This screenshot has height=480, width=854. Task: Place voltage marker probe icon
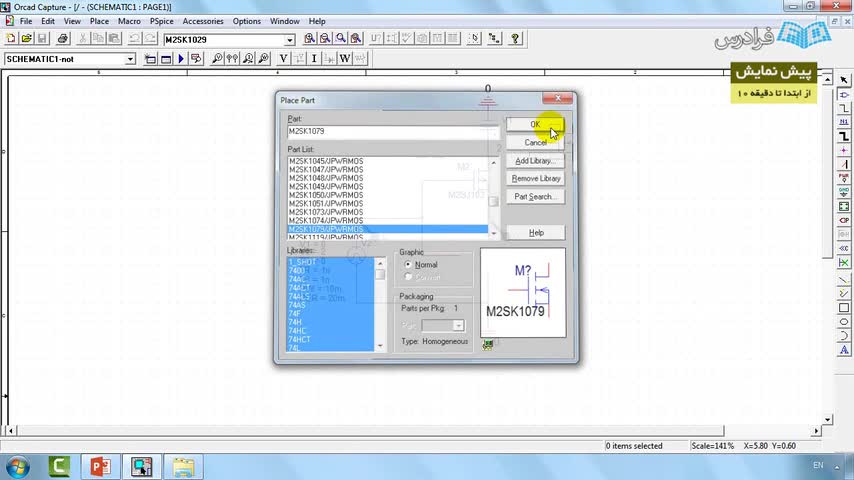tap(217, 59)
